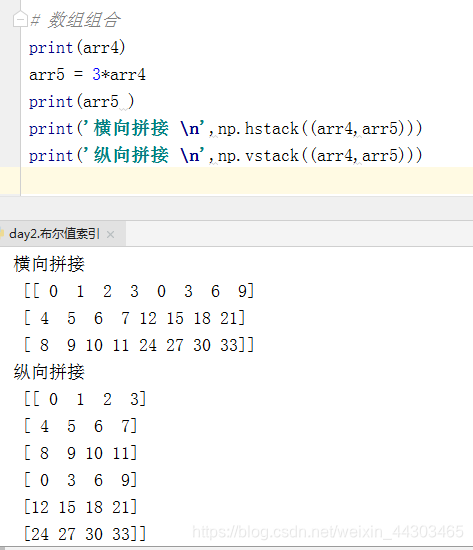The image size is (473, 550).
Task: Close the day2.布尔值索引 run tab
Action: [111, 234]
